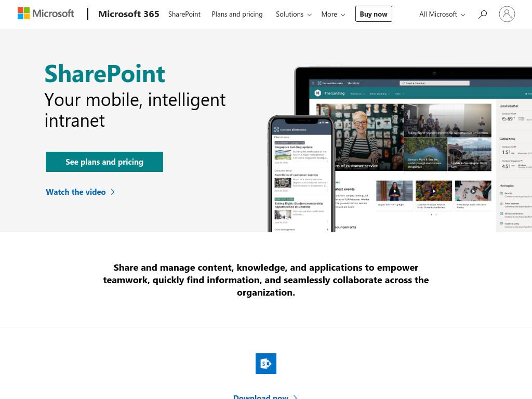The width and height of the screenshot is (532, 399).
Task: Open the Watch the video link
Action: pyautogui.click(x=80, y=192)
